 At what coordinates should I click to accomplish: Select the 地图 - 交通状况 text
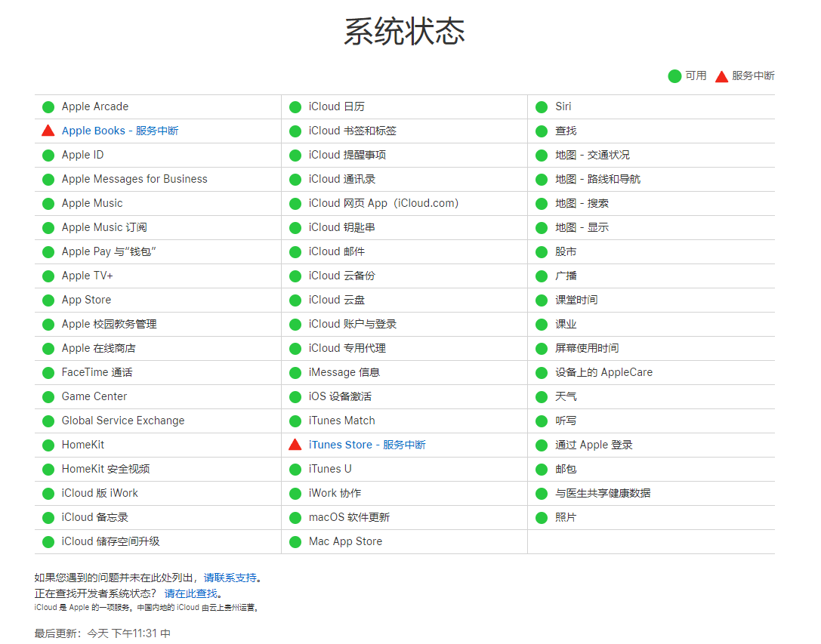coord(593,155)
